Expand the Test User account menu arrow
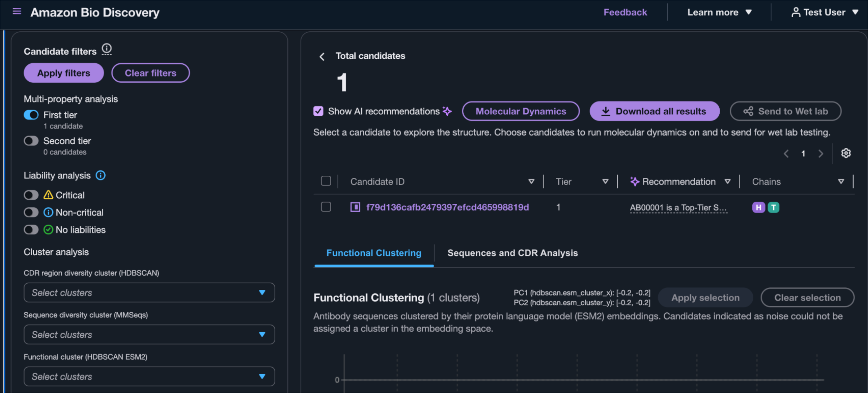The image size is (868, 393). tap(855, 12)
